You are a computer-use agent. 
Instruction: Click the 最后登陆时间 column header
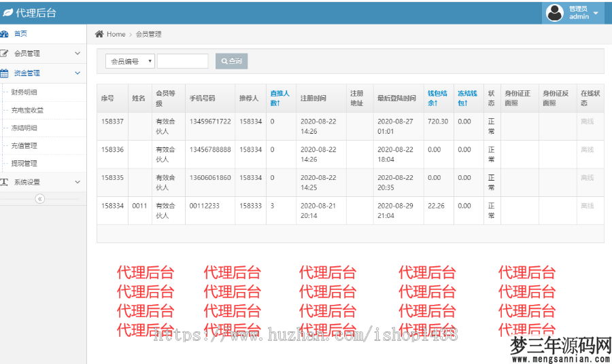[x=396, y=98]
